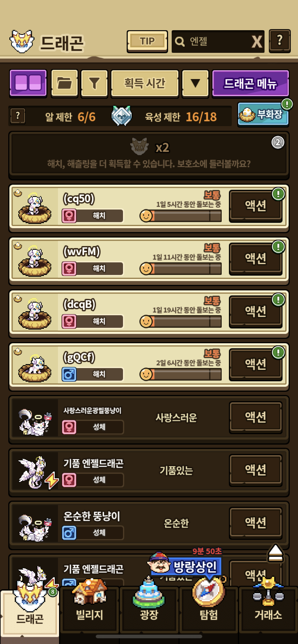Click the 액션 button for (cq50)

[256, 206]
